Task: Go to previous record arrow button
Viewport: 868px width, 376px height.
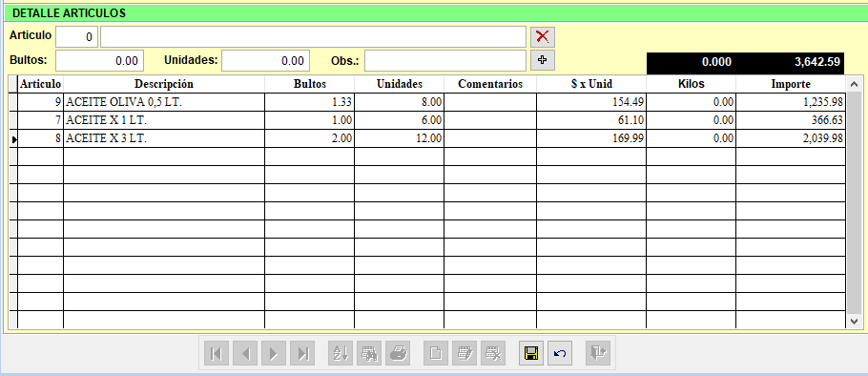Action: (245, 353)
